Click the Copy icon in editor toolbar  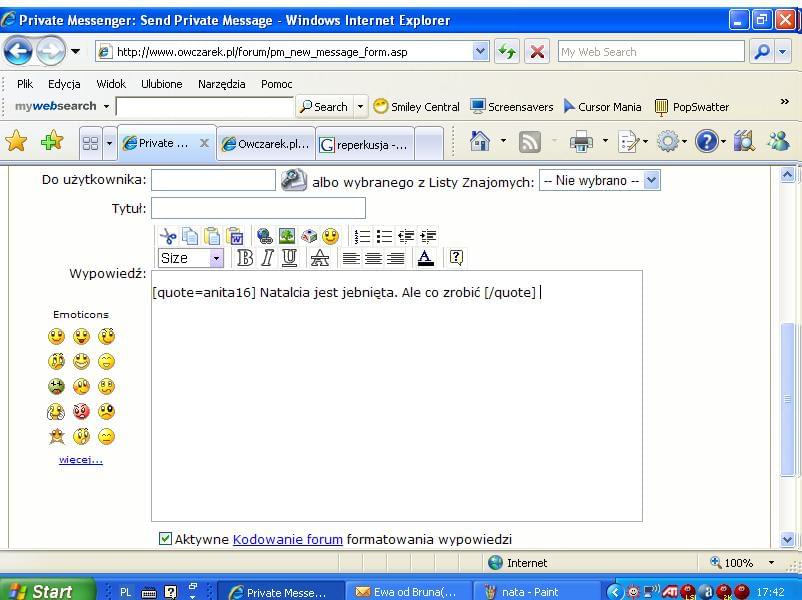pos(190,236)
